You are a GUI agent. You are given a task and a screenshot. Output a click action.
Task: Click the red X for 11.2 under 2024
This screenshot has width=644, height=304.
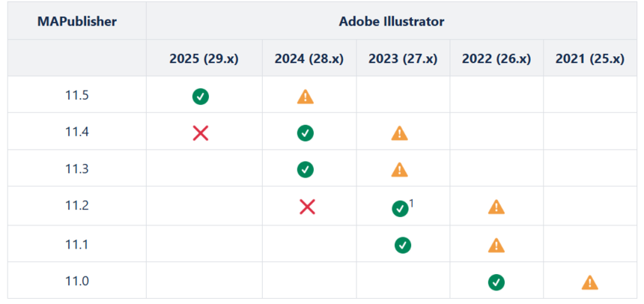tap(307, 207)
